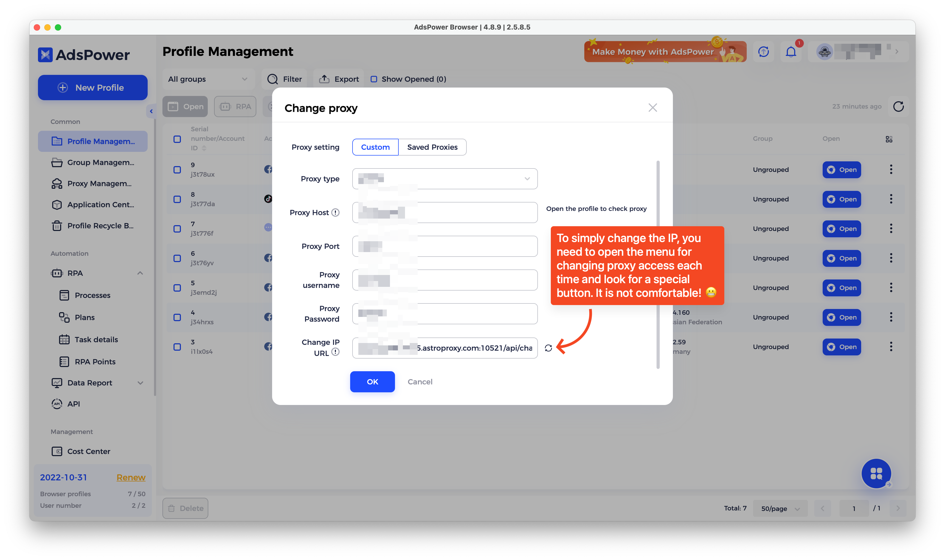Check the box for profile 6 j3t76yv
The width and height of the screenshot is (945, 560).
[177, 258]
